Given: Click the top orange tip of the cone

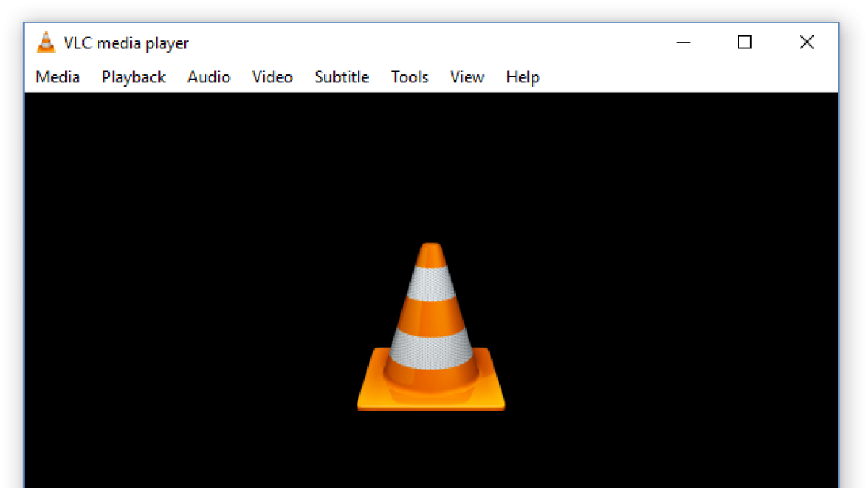Looking at the screenshot, I should tap(431, 253).
